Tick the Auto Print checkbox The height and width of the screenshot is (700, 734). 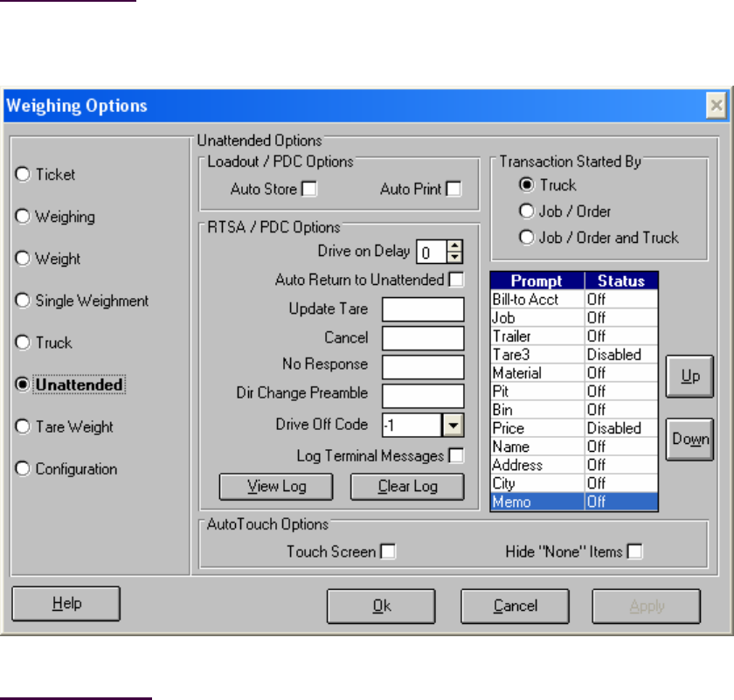click(x=454, y=189)
